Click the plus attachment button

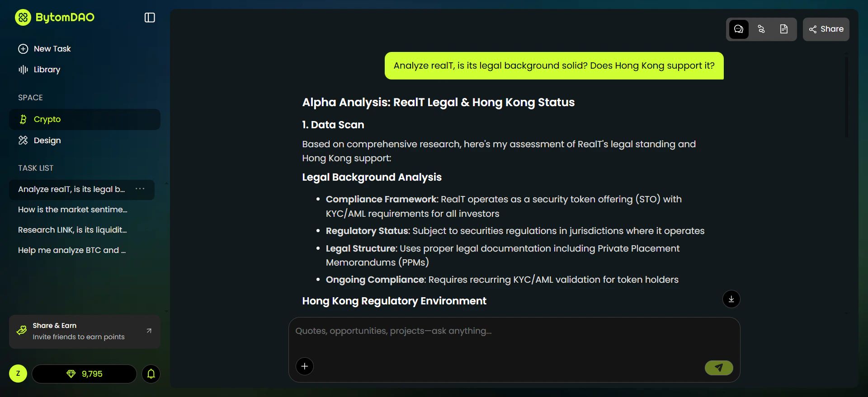305,366
